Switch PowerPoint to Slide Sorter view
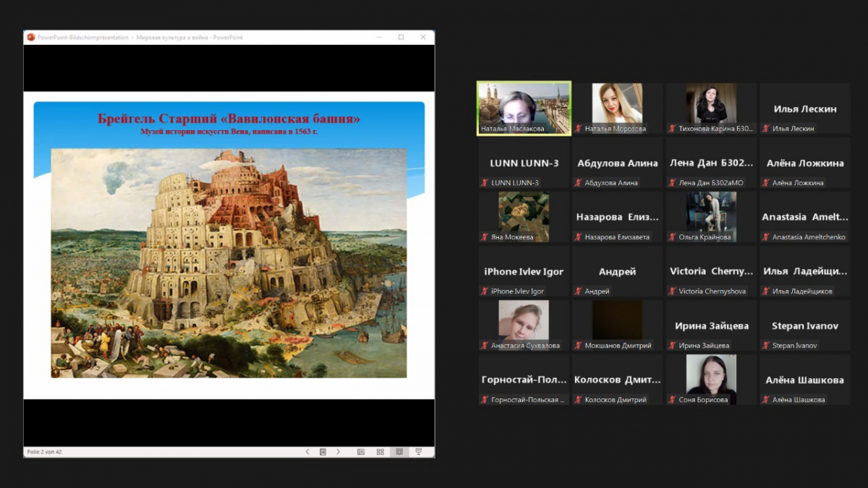The width and height of the screenshot is (868, 488). tap(380, 452)
